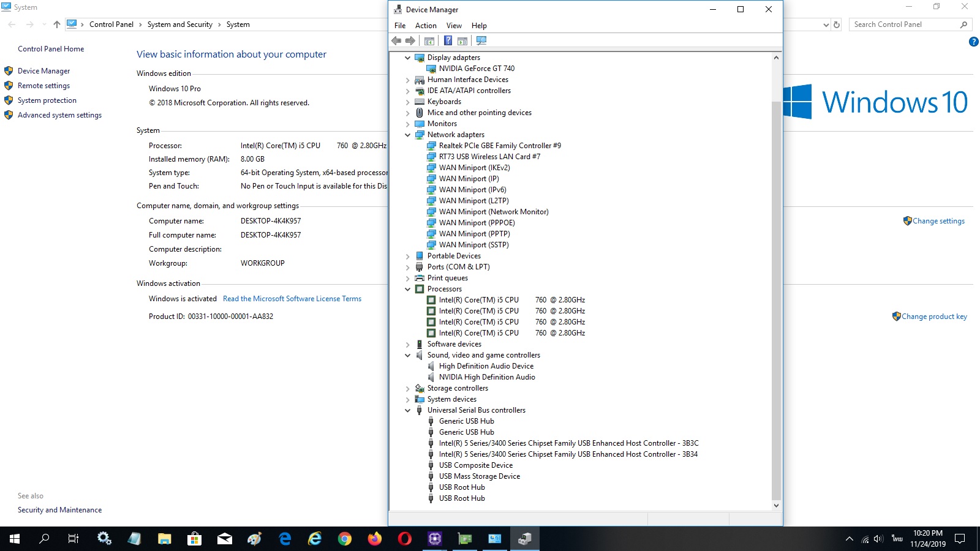The image size is (980, 551).
Task: Read the Microsoft Software License Terms
Action: click(292, 299)
